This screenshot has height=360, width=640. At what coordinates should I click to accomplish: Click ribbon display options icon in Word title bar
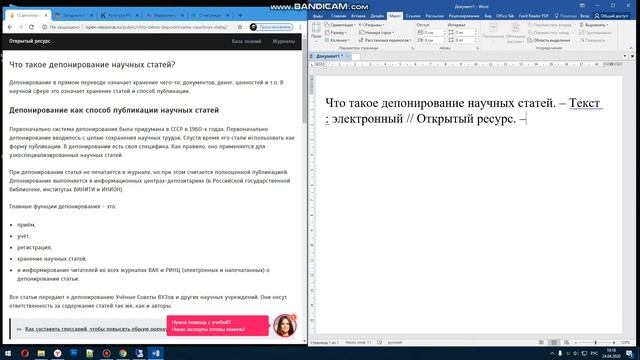pyautogui.click(x=582, y=5)
